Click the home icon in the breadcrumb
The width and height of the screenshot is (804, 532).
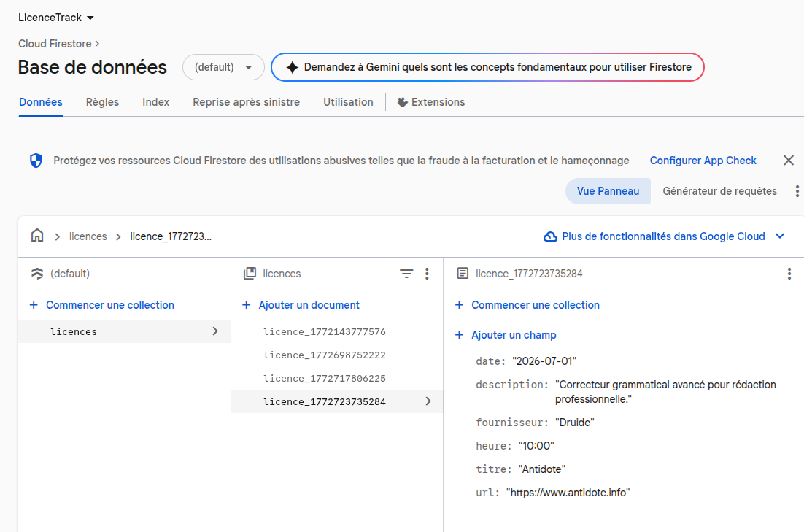pyautogui.click(x=37, y=236)
